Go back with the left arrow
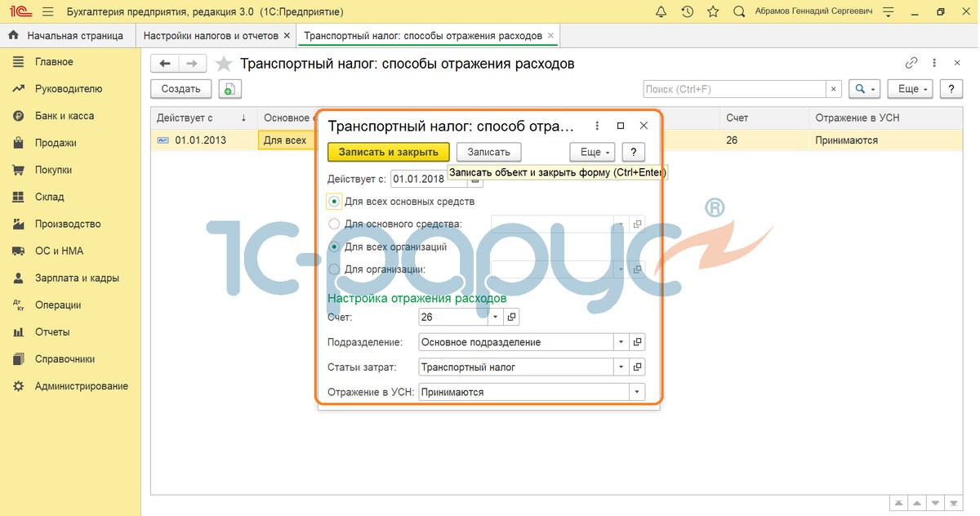Image resolution: width=980 pixels, height=516 pixels. [165, 64]
